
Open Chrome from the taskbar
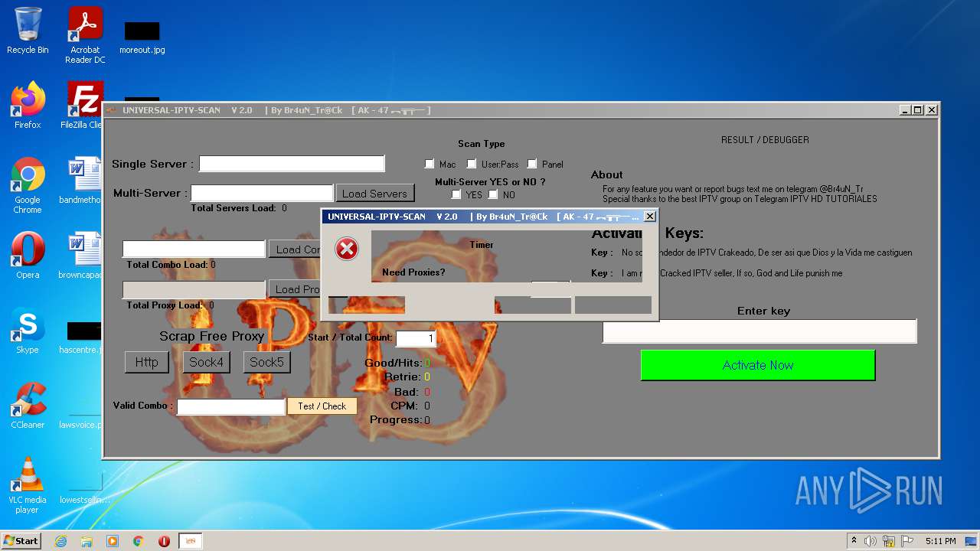139,541
